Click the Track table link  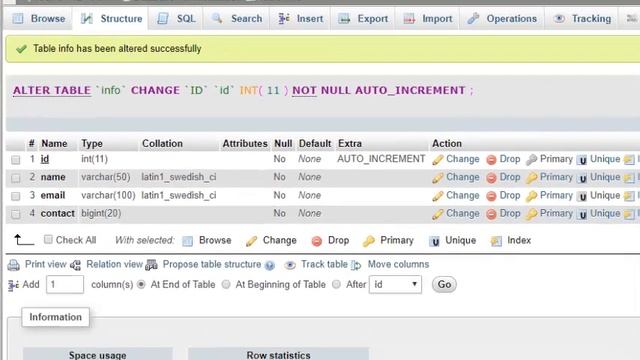pos(324,264)
